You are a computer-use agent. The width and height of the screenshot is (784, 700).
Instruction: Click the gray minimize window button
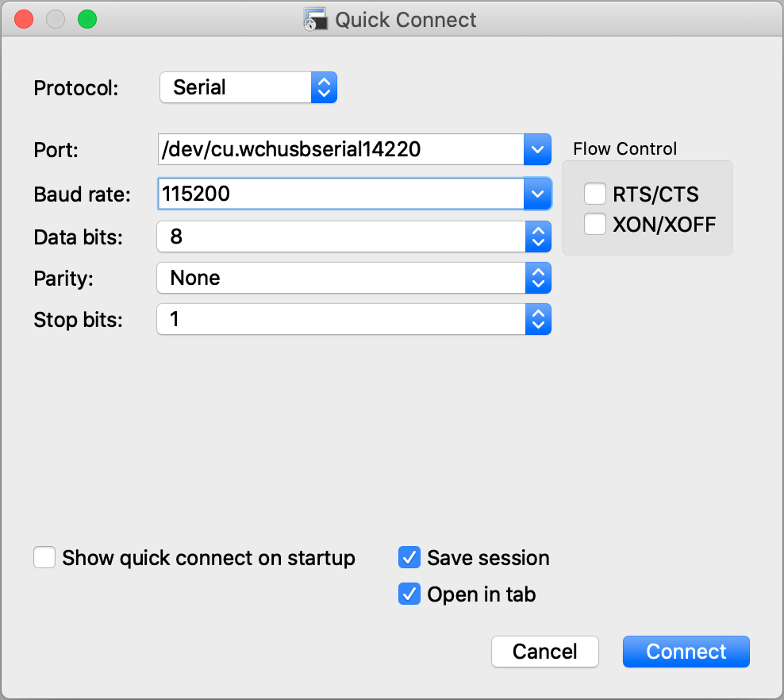[x=56, y=20]
